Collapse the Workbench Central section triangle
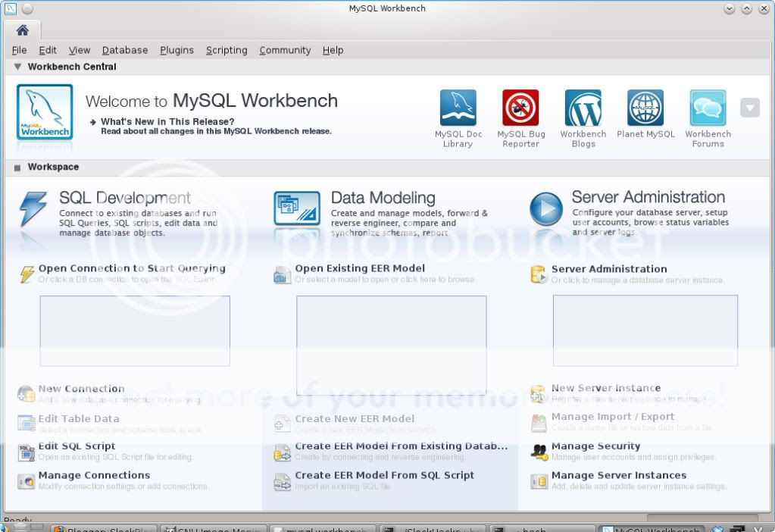775x532 pixels. (x=17, y=67)
